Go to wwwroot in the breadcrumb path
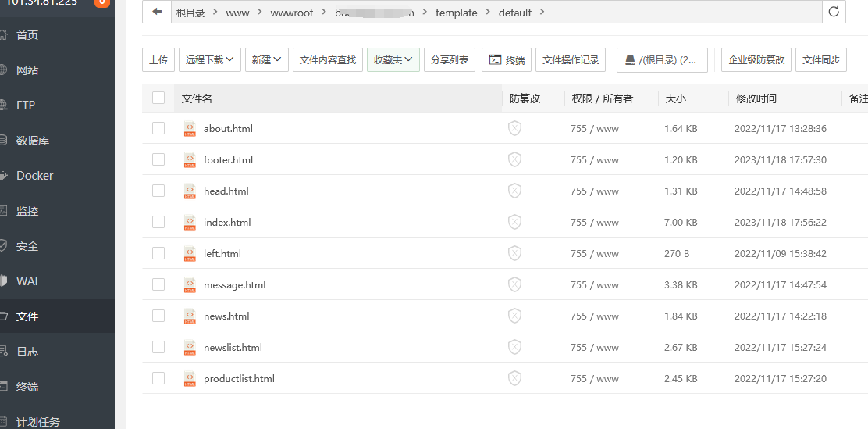This screenshot has height=429, width=868. [292, 13]
